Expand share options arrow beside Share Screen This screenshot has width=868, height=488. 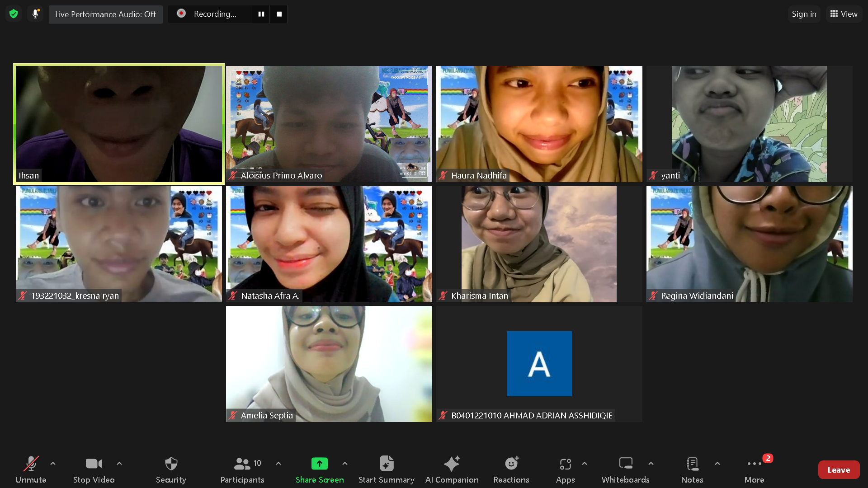pos(345,464)
